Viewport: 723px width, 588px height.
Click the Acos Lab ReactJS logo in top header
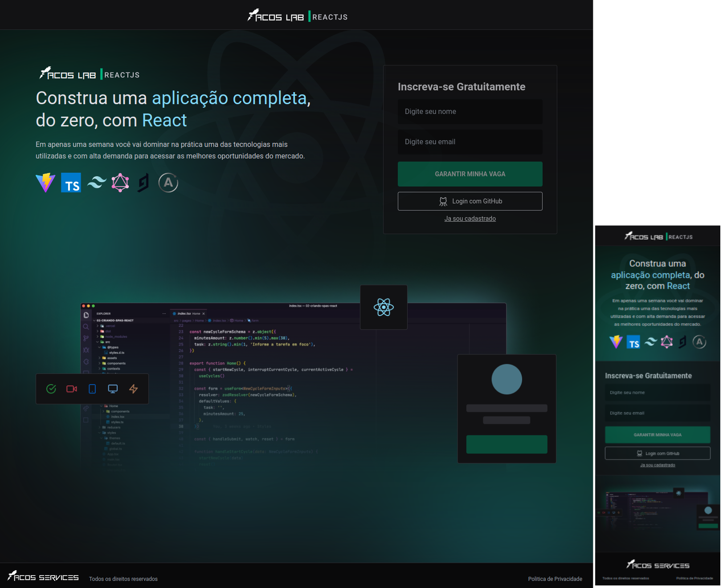298,16
